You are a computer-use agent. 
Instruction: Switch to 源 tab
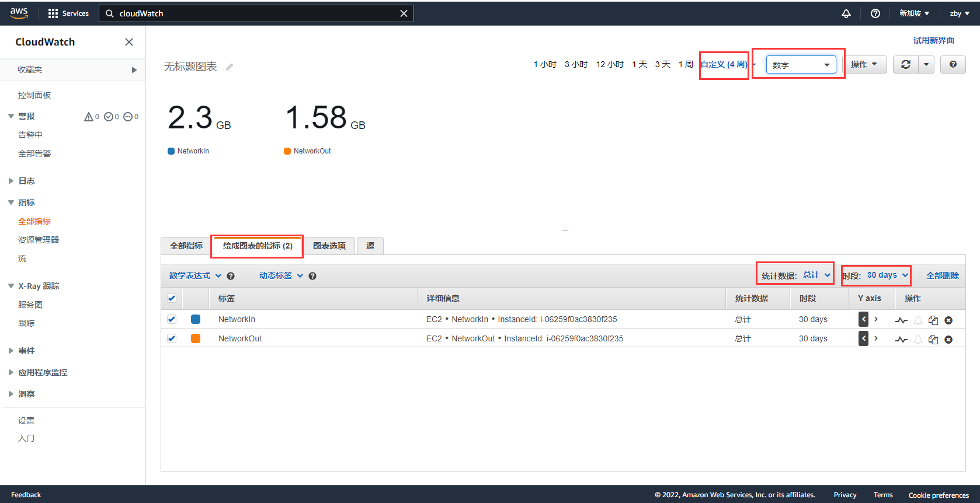(x=370, y=246)
